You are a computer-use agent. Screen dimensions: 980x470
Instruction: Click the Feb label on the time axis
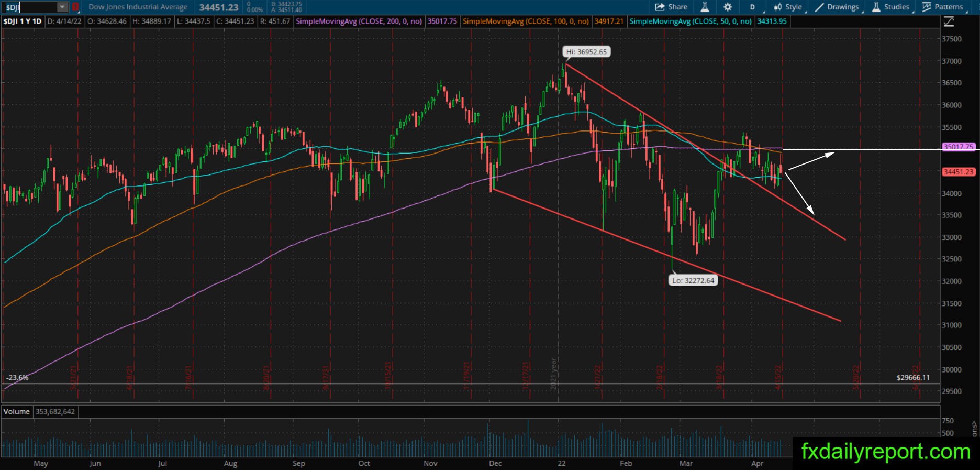point(626,463)
